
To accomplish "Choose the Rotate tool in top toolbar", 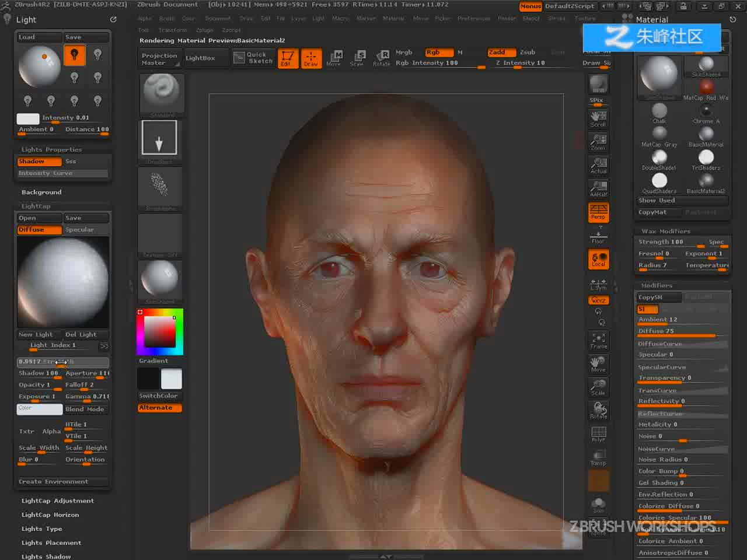I will point(382,58).
